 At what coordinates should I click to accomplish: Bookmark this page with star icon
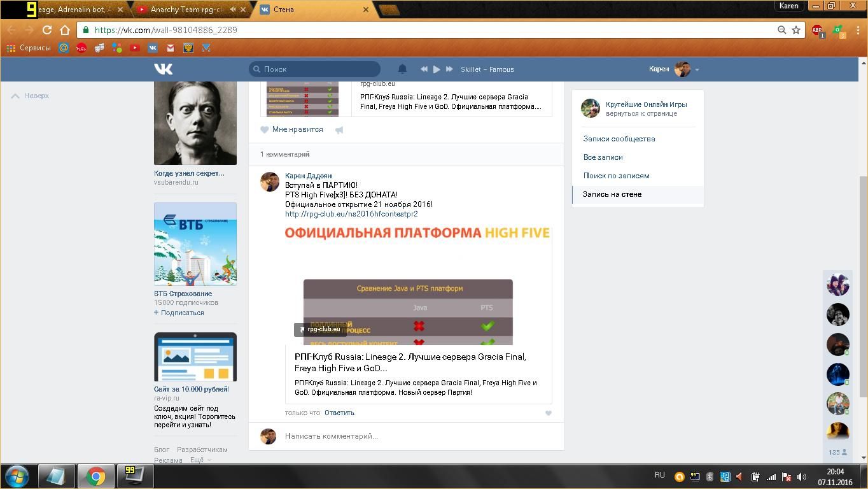click(795, 30)
